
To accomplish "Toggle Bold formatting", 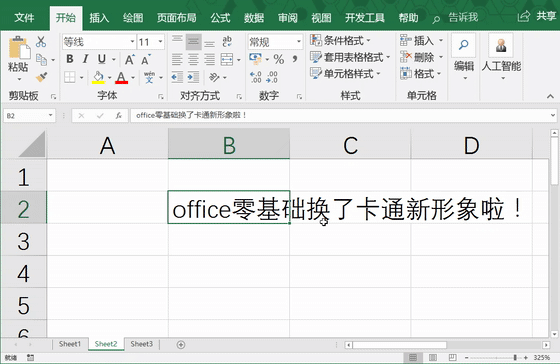I will coord(70,59).
